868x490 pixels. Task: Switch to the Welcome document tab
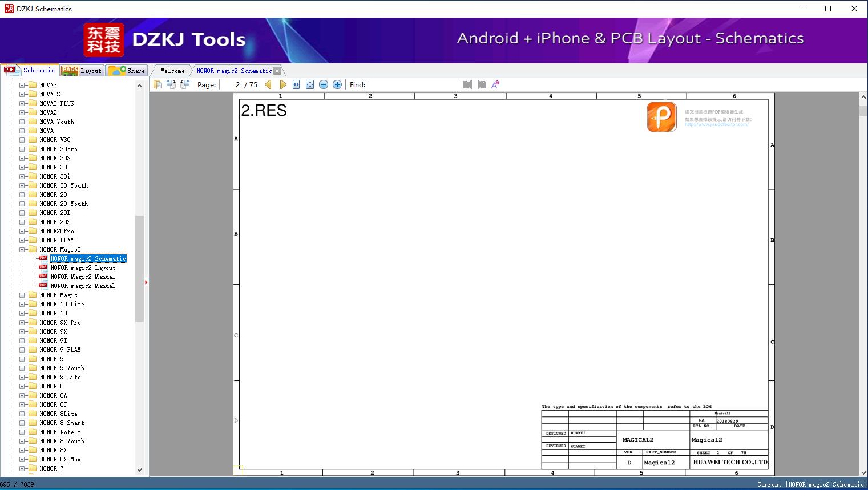(x=172, y=71)
